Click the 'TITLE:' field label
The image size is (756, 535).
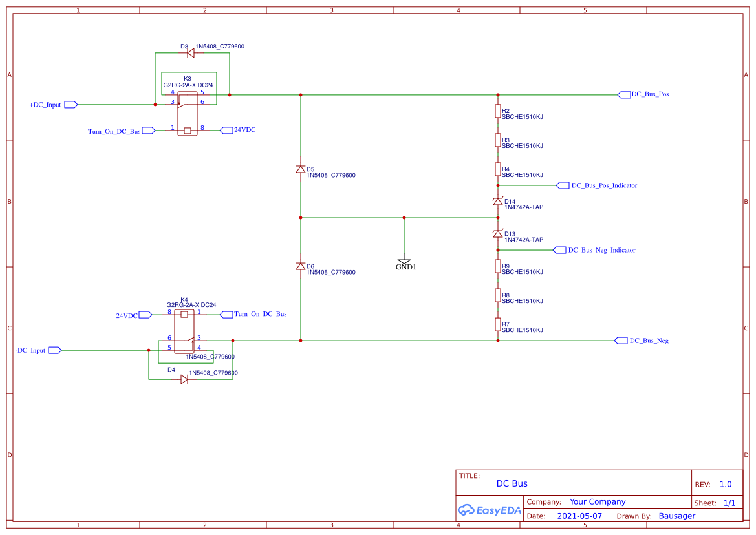[469, 476]
